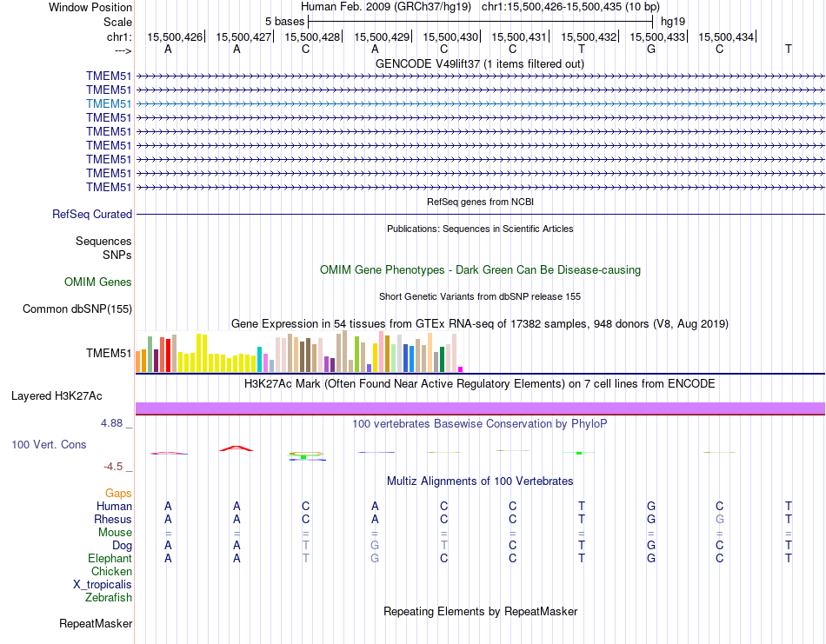Viewport: 826px width, 644px height.
Task: Click the hg19 text next to the scale bar
Action: point(673,22)
